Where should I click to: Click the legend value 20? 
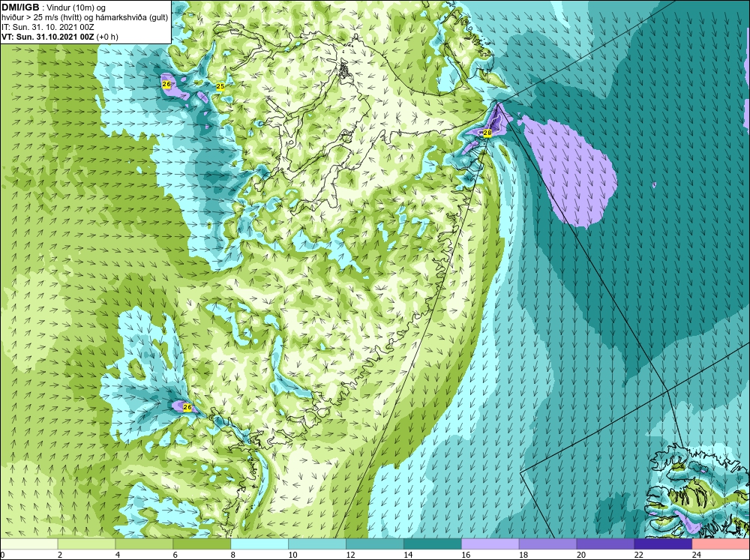click(580, 555)
